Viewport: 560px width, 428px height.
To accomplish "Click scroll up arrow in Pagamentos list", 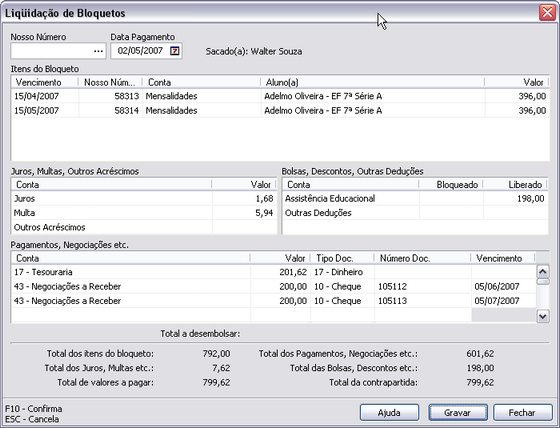I will 543,272.
